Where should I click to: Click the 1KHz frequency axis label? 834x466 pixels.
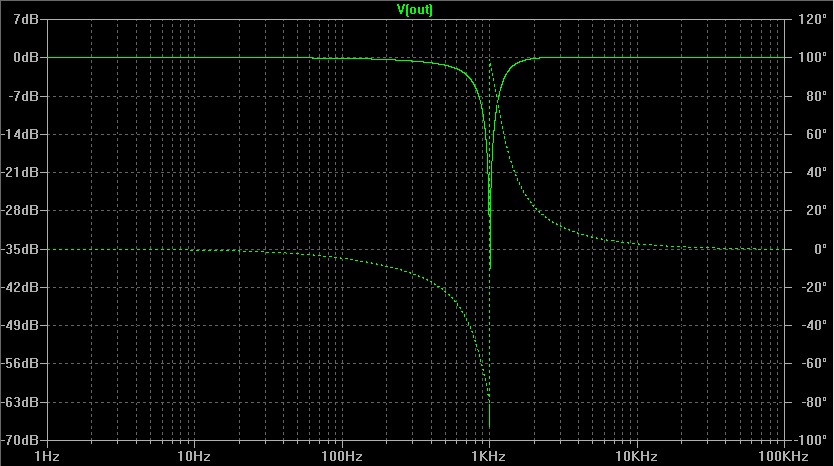(488, 456)
